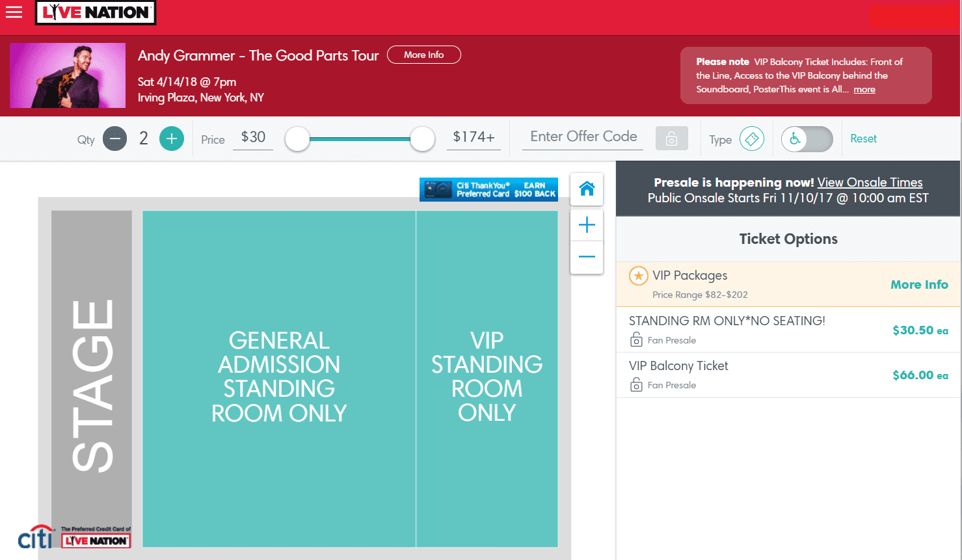Select the General Admission Standing Room section
This screenshot has width=962, height=560.
tap(279, 379)
